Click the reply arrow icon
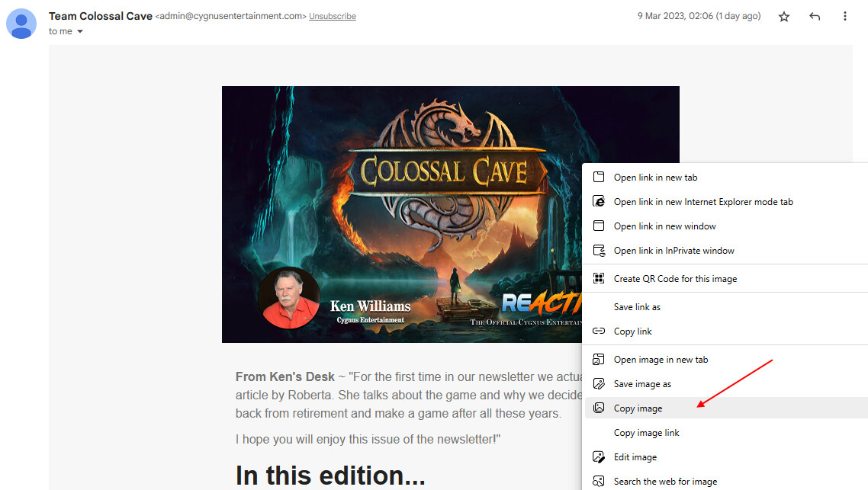868x490 pixels. tap(815, 17)
